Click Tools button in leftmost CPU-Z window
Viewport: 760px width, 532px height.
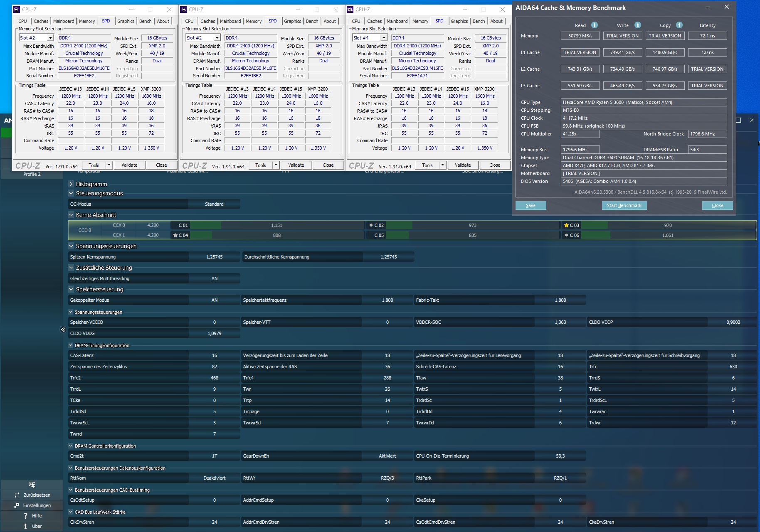tap(94, 165)
